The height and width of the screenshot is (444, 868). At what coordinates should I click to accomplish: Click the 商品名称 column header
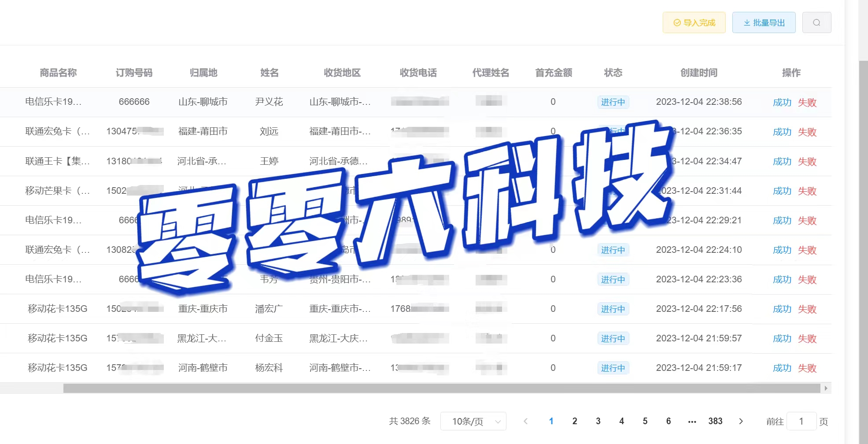coord(58,73)
